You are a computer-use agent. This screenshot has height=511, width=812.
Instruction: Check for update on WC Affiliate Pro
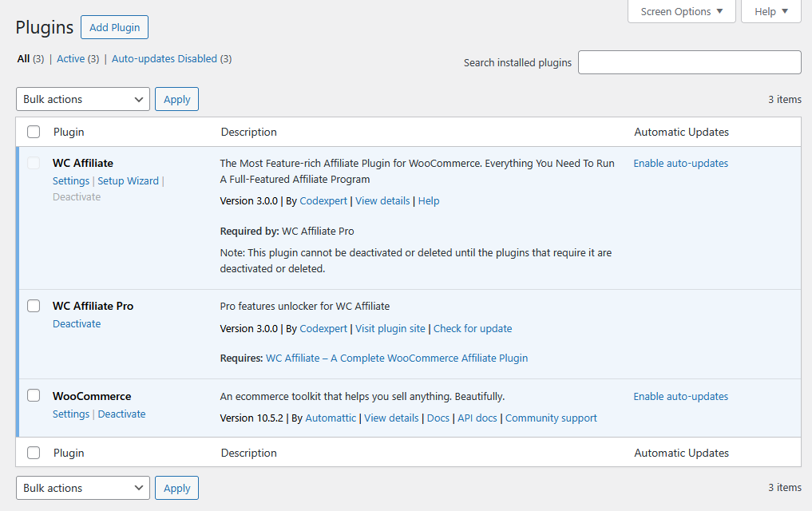[x=473, y=329]
